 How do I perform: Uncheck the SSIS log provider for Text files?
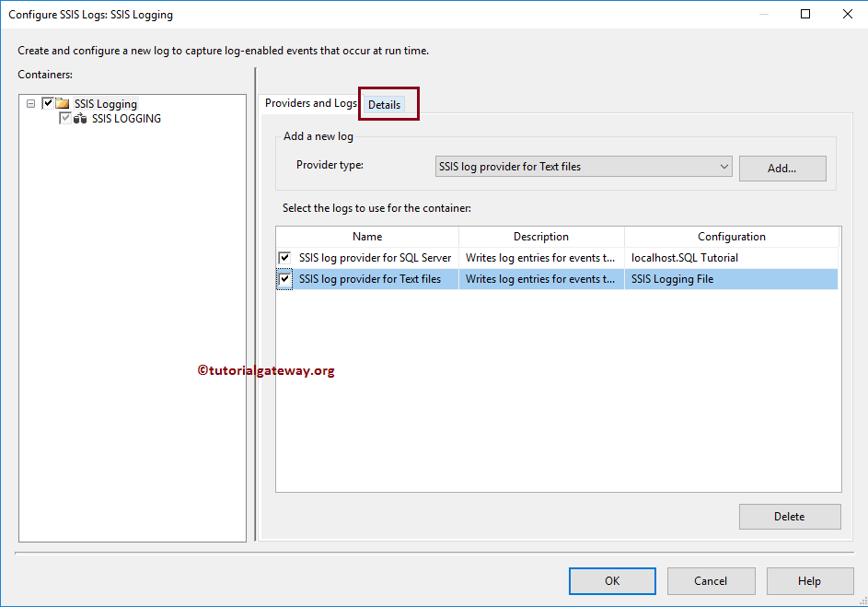coord(284,278)
